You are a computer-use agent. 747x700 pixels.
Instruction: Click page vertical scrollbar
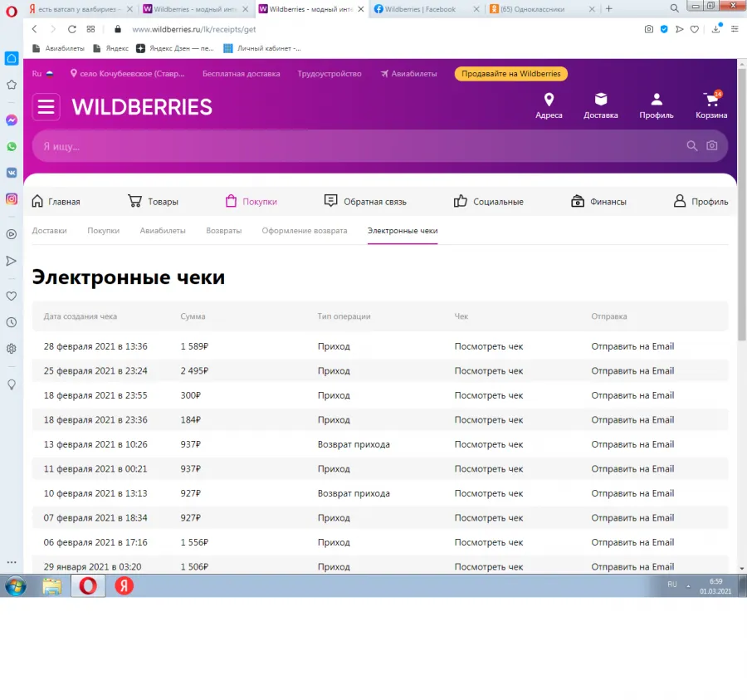click(x=742, y=205)
